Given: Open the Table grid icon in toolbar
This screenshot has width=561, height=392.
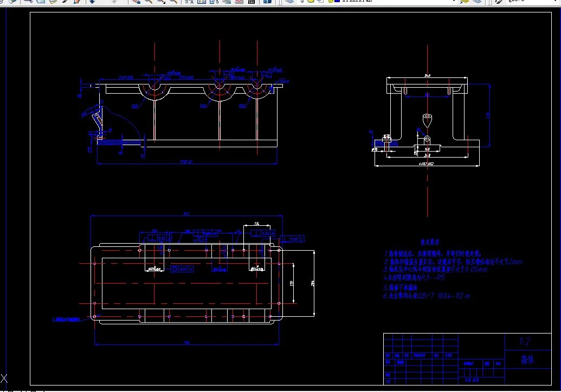Looking at the screenshot, I should point(252,1).
